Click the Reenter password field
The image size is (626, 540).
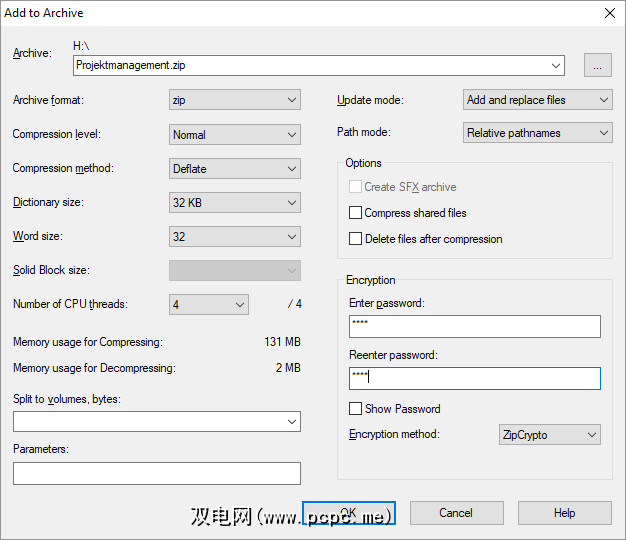pos(474,378)
